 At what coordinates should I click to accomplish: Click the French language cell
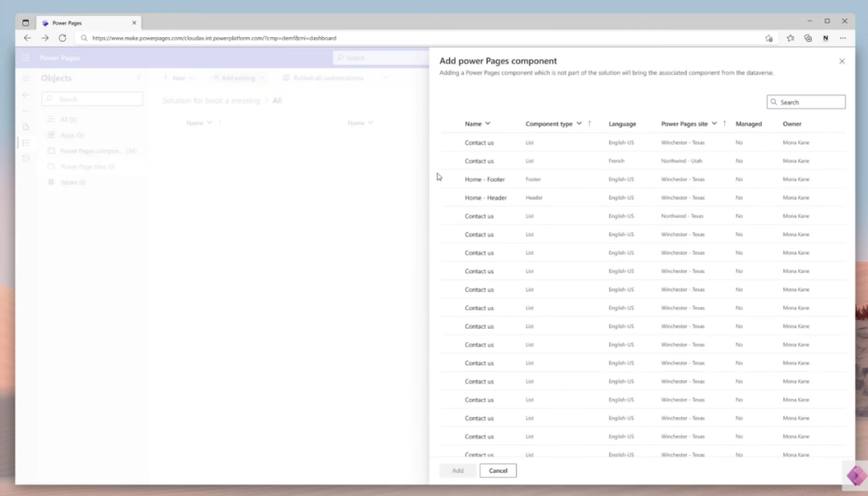[x=616, y=161]
